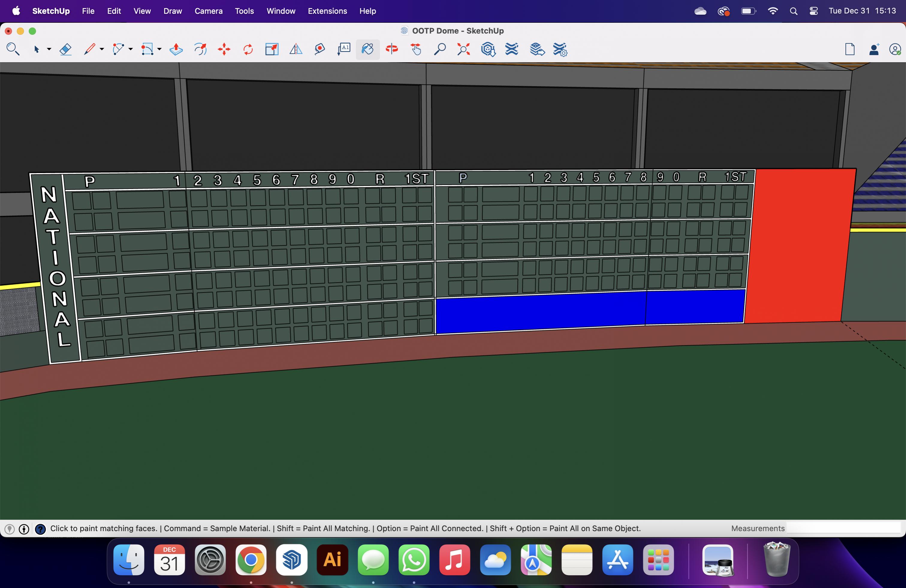The height and width of the screenshot is (588, 906).
Task: Select the Eraser tool
Action: click(x=65, y=49)
